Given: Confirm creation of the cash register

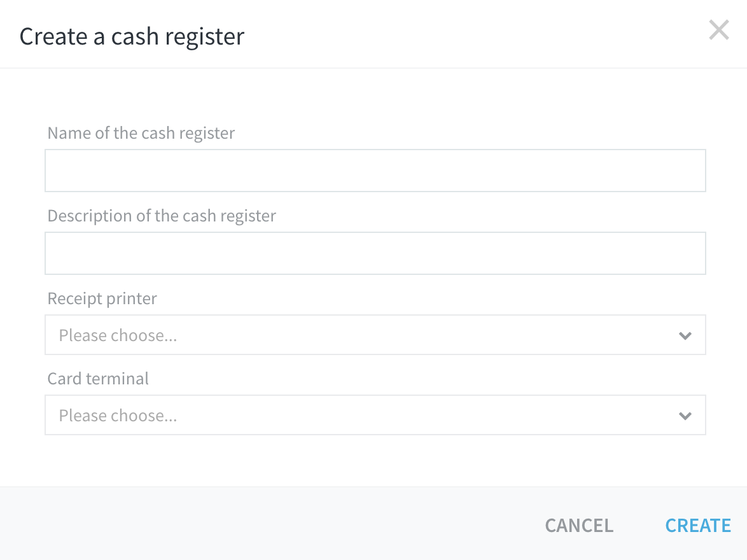Looking at the screenshot, I should [698, 525].
